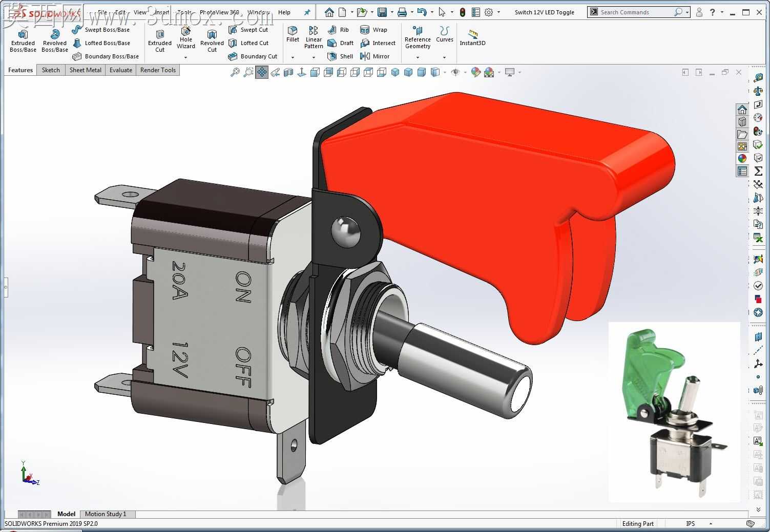Click the Editing Part status text
The image size is (770, 532).
tap(638, 523)
